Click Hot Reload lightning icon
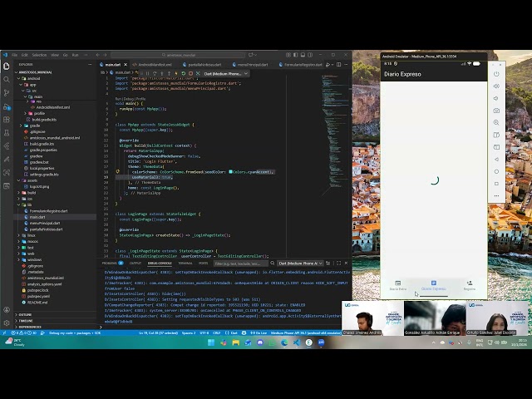The width and height of the screenshot is (532, 399). (176, 73)
